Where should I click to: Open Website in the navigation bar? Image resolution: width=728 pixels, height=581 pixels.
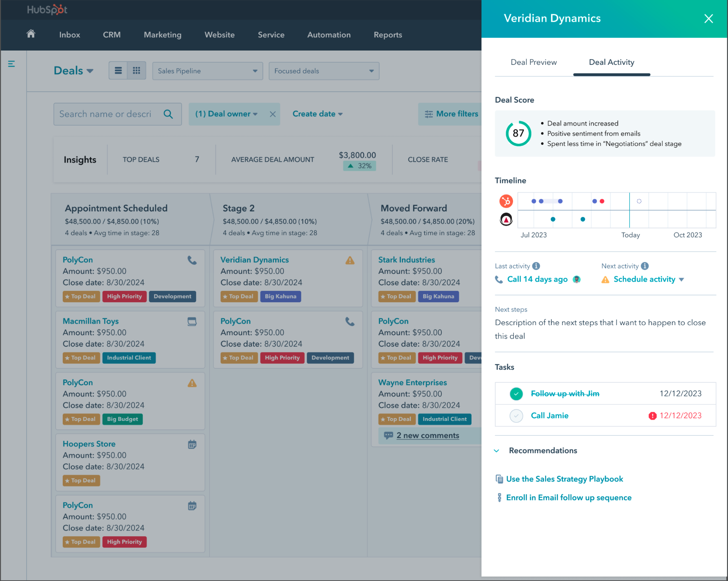point(219,35)
